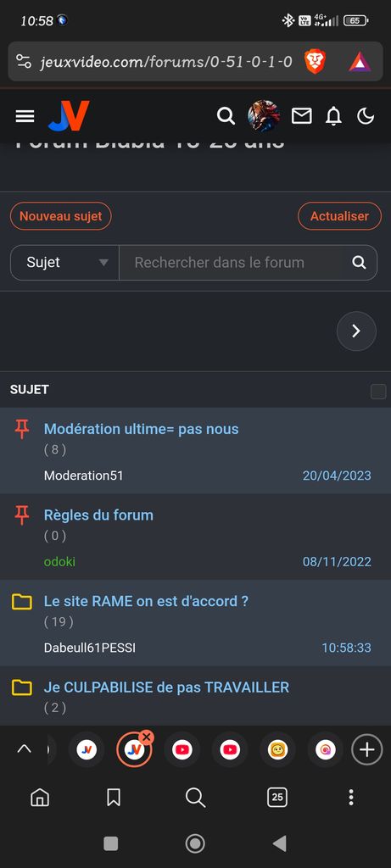Open the user avatar profile menu
391x868 pixels.
point(263,115)
